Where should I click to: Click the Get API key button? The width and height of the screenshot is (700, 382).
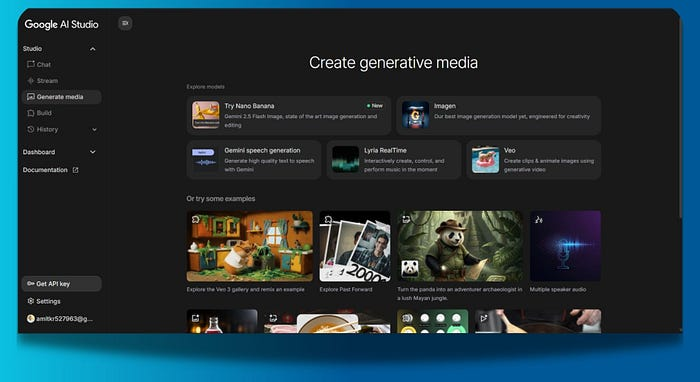coord(62,284)
